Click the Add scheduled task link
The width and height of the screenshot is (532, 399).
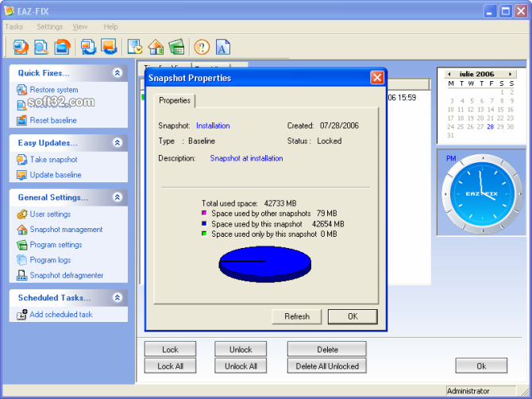(61, 315)
